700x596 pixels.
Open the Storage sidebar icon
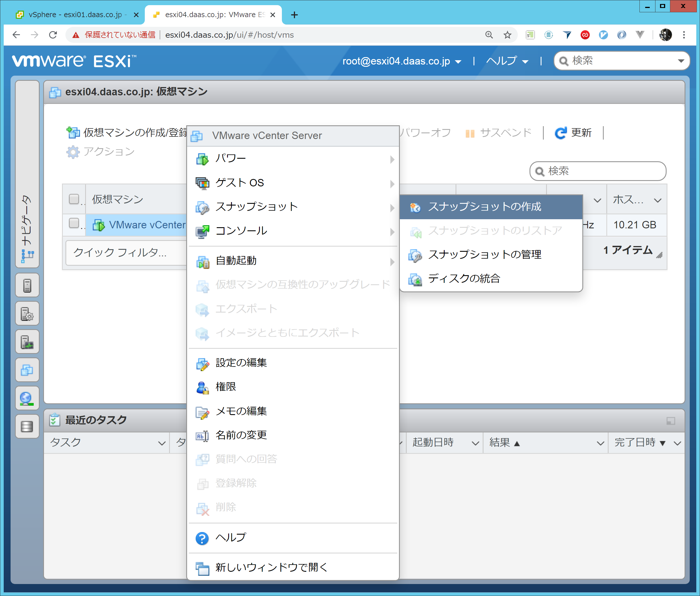pyautogui.click(x=27, y=427)
